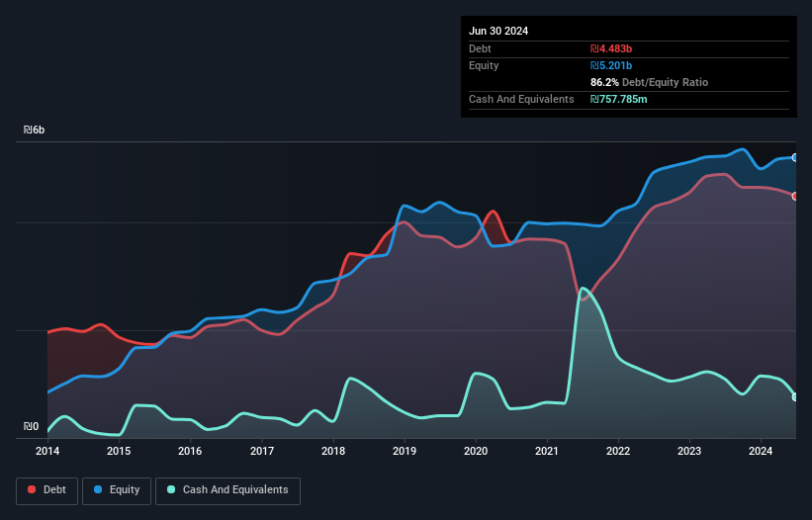Viewport: 812px width, 520px height.
Task: Click the Equity row label in tooltip
Action: point(484,65)
